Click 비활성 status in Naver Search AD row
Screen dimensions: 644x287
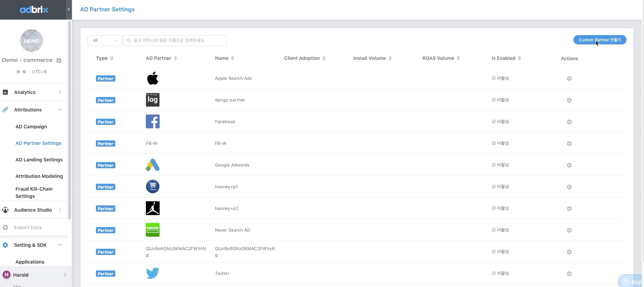coord(500,230)
